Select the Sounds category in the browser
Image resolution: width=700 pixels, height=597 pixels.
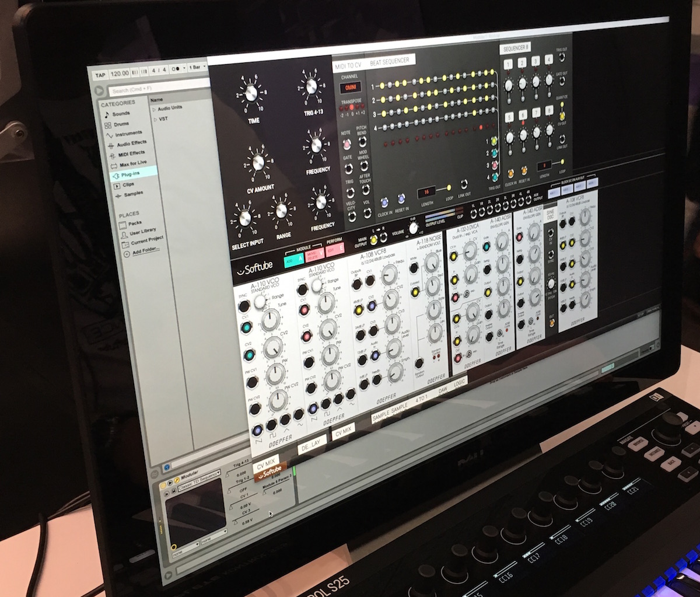coord(121,113)
